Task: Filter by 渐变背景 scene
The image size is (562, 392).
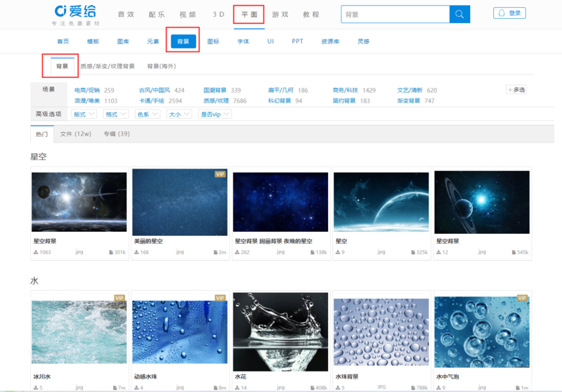Action: click(x=409, y=101)
